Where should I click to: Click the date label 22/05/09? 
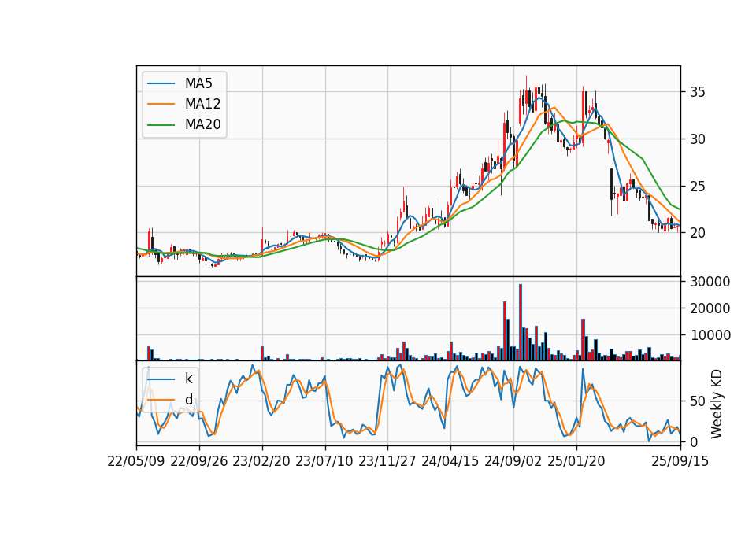(x=136, y=461)
